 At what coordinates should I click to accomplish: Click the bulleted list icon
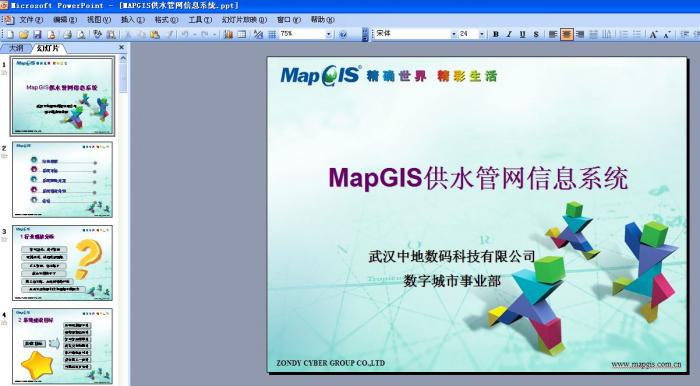637,34
